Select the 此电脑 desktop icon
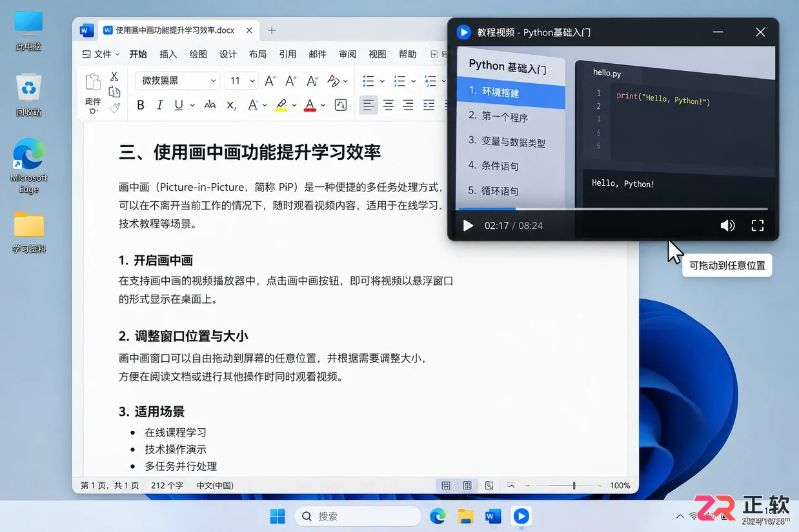This screenshot has height=532, width=799. (29, 31)
